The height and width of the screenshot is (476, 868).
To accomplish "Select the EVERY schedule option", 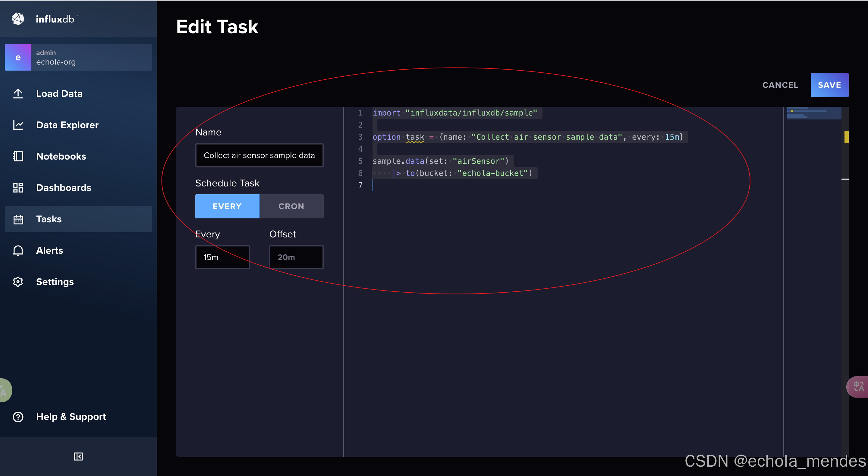I will pos(227,206).
